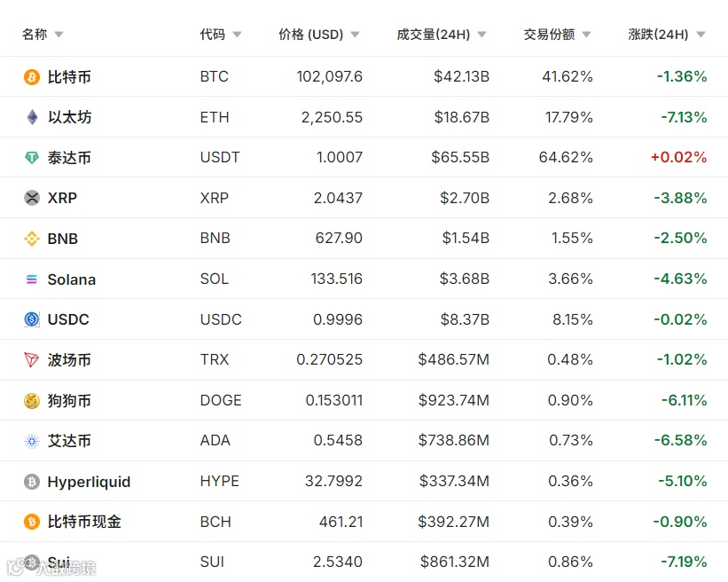Click the USDC blue coin icon
Screen dimensions: 728x582
coord(32,319)
